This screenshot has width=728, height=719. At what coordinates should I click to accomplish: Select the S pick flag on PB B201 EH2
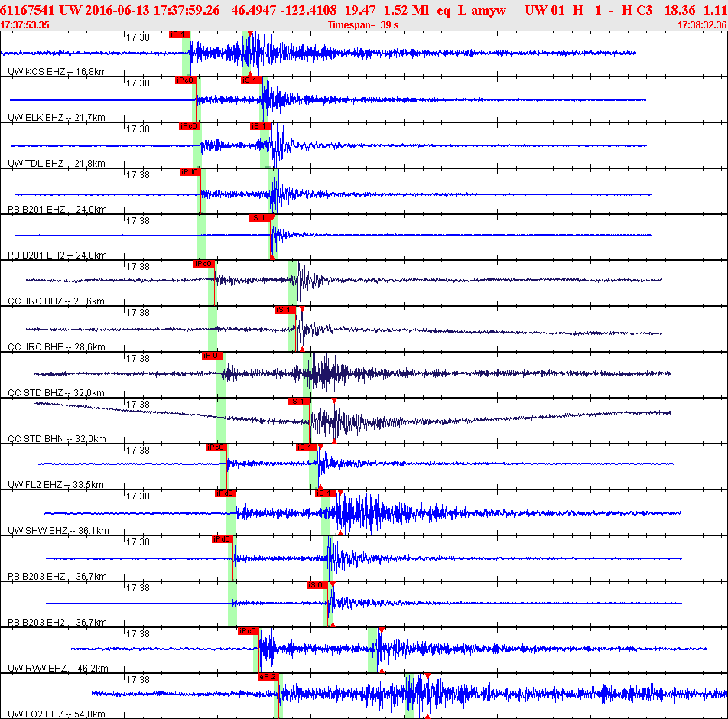[258, 218]
